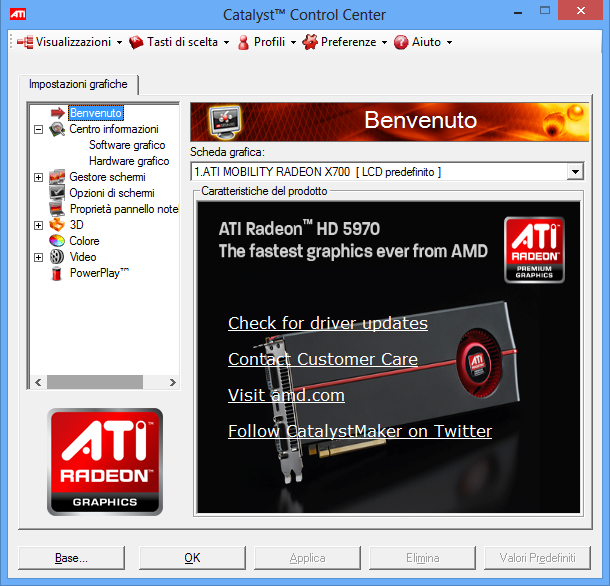Expand the Gestore schermi tree node
Viewport: 610px width, 586px height.
pos(39,177)
